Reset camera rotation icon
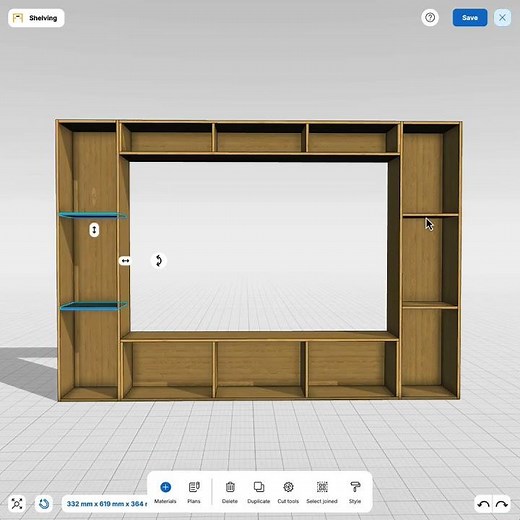 pyautogui.click(x=44, y=504)
